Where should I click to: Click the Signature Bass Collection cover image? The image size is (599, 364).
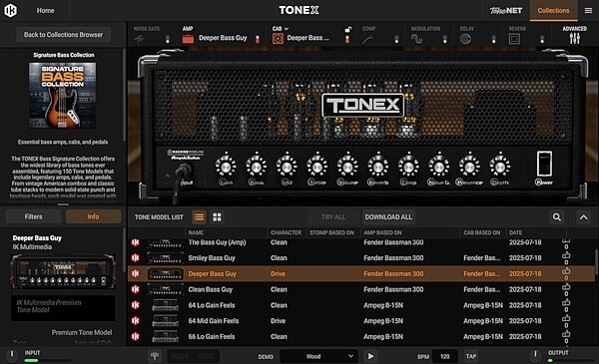(x=63, y=96)
